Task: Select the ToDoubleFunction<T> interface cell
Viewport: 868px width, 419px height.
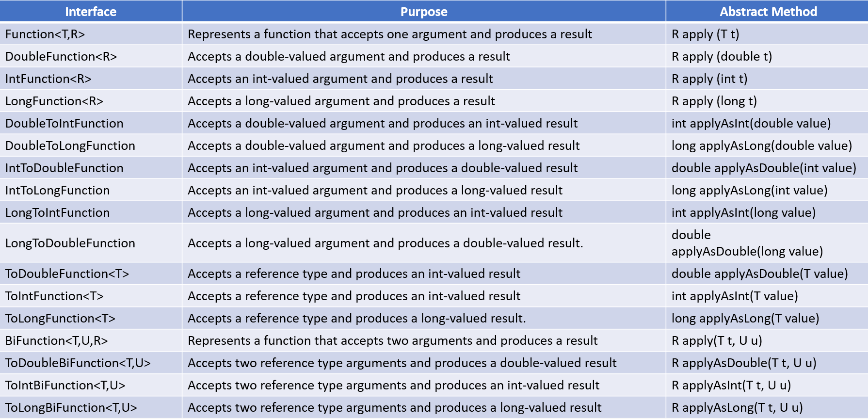Action: 67,274
